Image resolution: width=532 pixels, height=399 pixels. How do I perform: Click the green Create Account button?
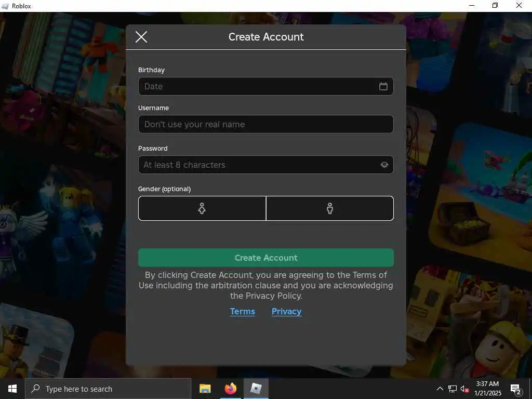pyautogui.click(x=265, y=258)
